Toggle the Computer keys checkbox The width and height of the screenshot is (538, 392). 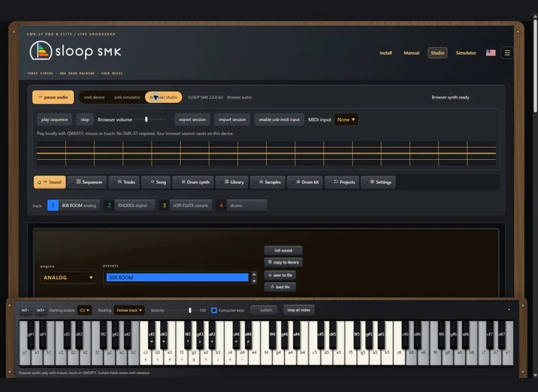[214, 311]
